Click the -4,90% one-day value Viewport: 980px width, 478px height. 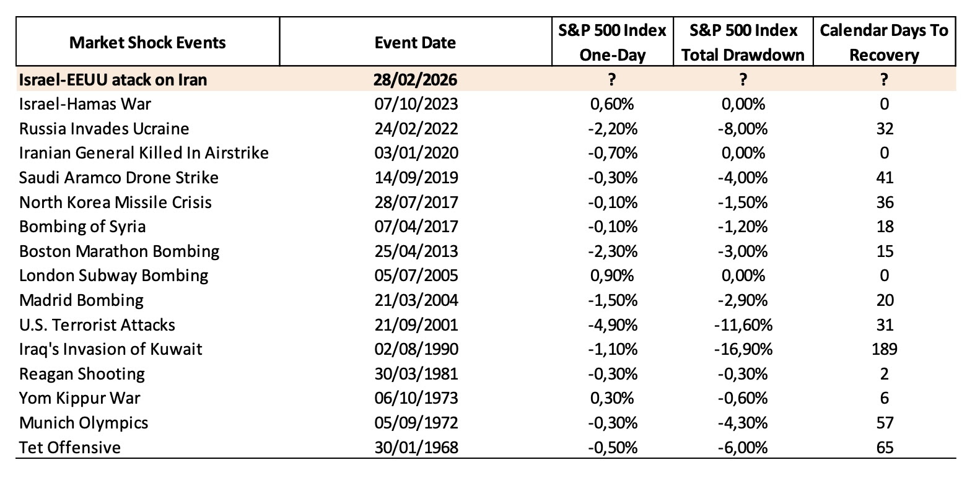pyautogui.click(x=612, y=325)
